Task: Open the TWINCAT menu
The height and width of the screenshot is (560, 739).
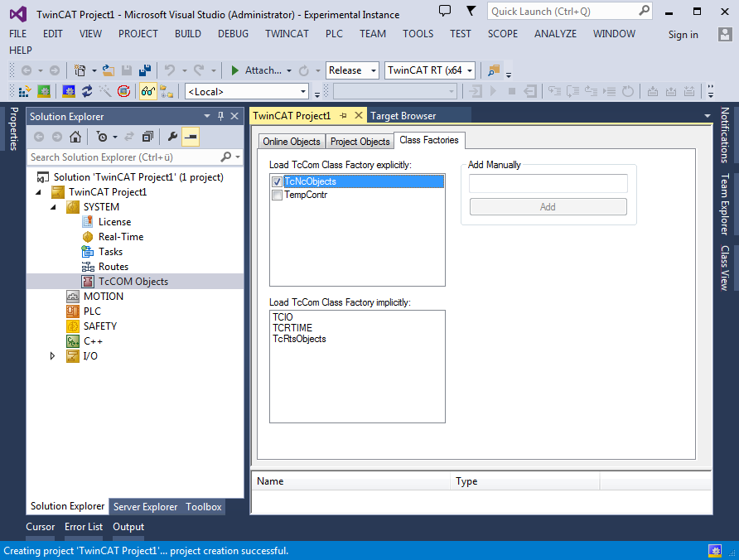Action: click(287, 34)
